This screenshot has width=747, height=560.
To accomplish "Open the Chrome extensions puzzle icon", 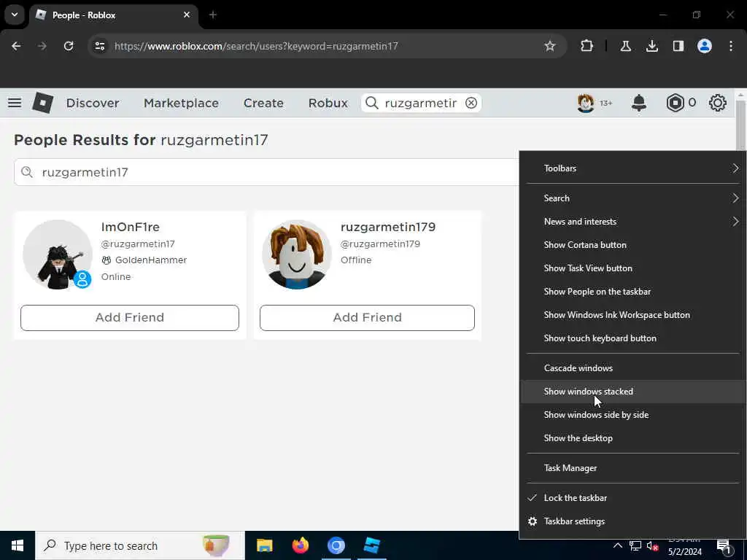I will [587, 46].
